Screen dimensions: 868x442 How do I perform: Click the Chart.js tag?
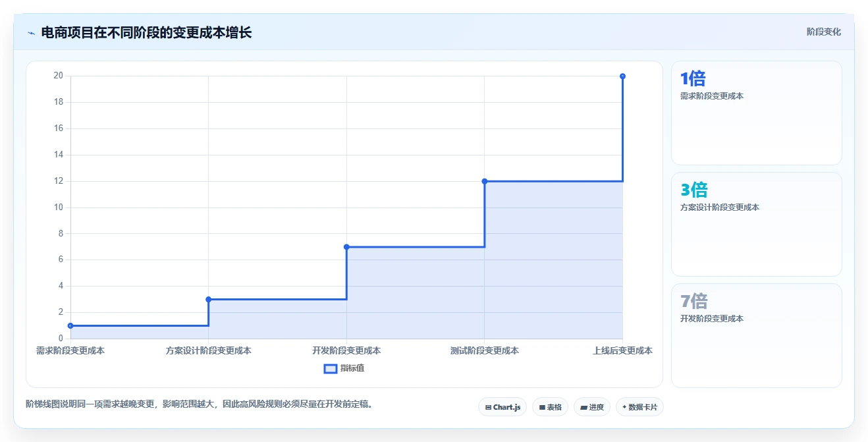[x=502, y=407]
